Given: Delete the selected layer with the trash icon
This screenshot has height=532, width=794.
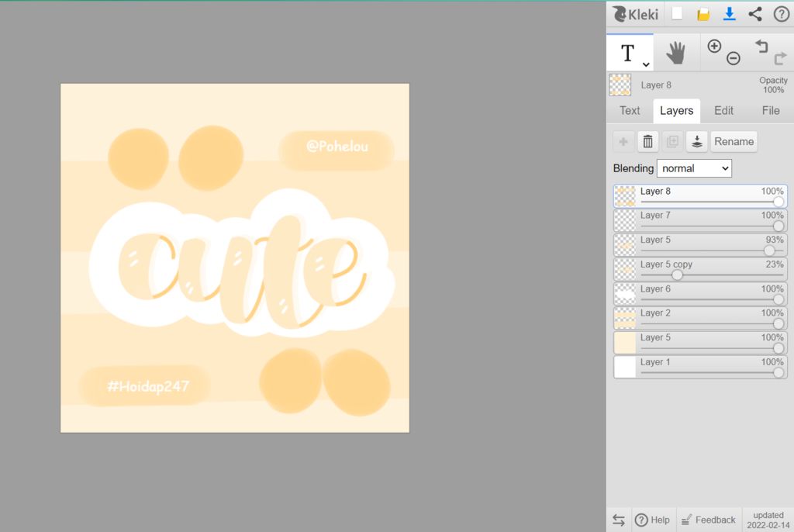Looking at the screenshot, I should click(647, 141).
